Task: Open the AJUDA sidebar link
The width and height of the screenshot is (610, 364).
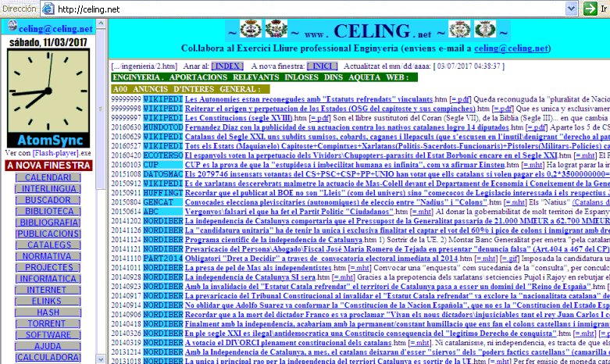Action: 48,346
